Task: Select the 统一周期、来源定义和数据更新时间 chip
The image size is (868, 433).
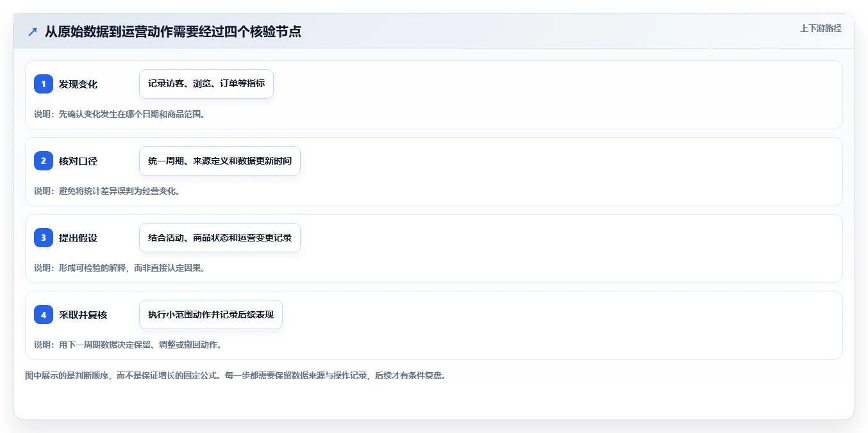Action: [x=220, y=161]
